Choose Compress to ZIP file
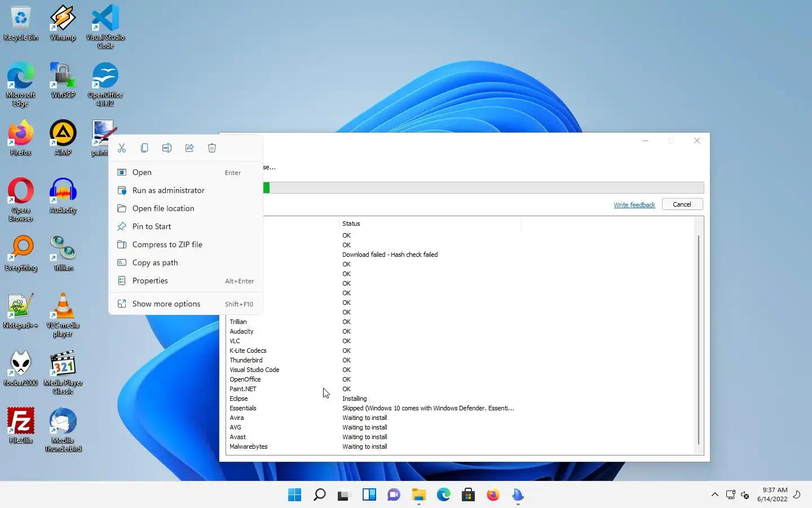The width and height of the screenshot is (812, 508). (x=186, y=245)
